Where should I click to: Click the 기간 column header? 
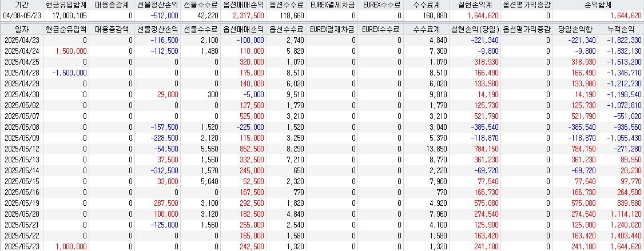21,5
